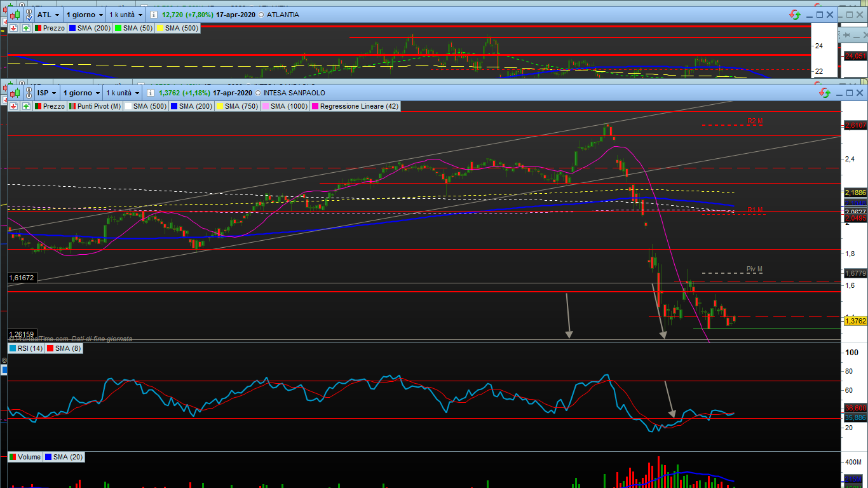Click the red down-arrow icon in ISP indicator bar

click(x=13, y=106)
